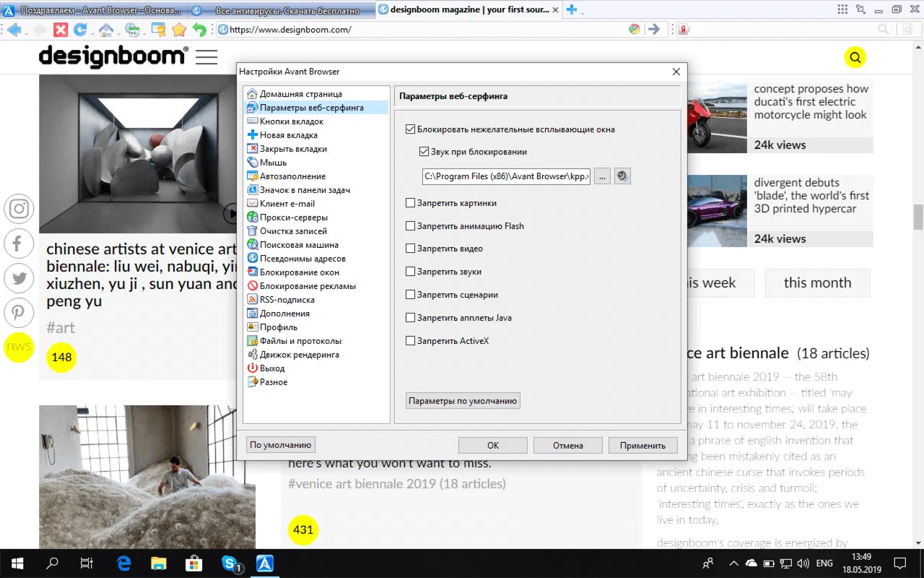Click the page vertical scrollbar thumb

point(918,216)
